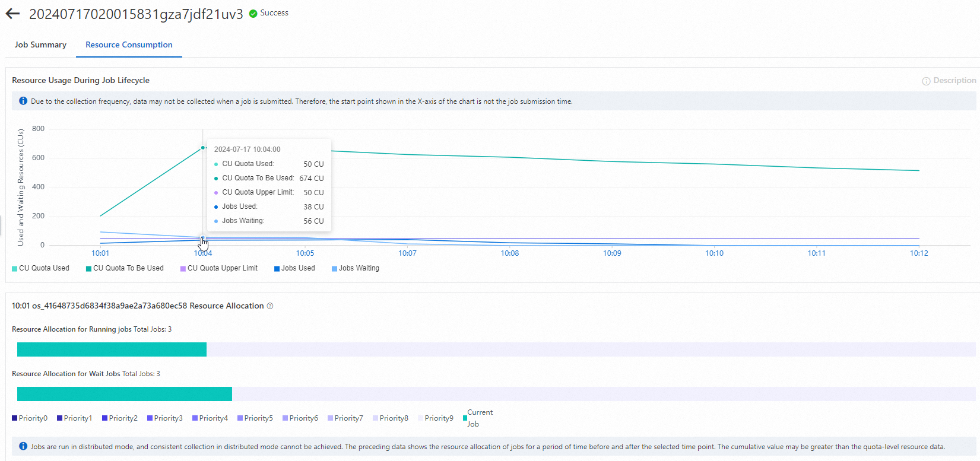Image resolution: width=980 pixels, height=461 pixels.
Task: Click the blue info icon in the collection frequency notice
Action: pyautogui.click(x=23, y=101)
